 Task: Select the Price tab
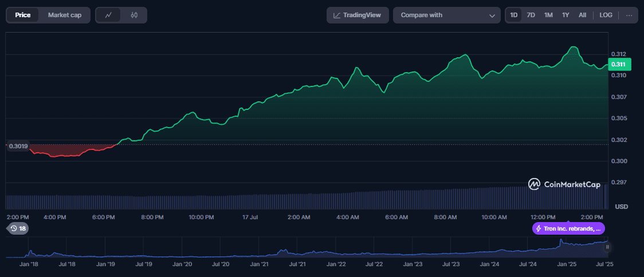point(23,15)
